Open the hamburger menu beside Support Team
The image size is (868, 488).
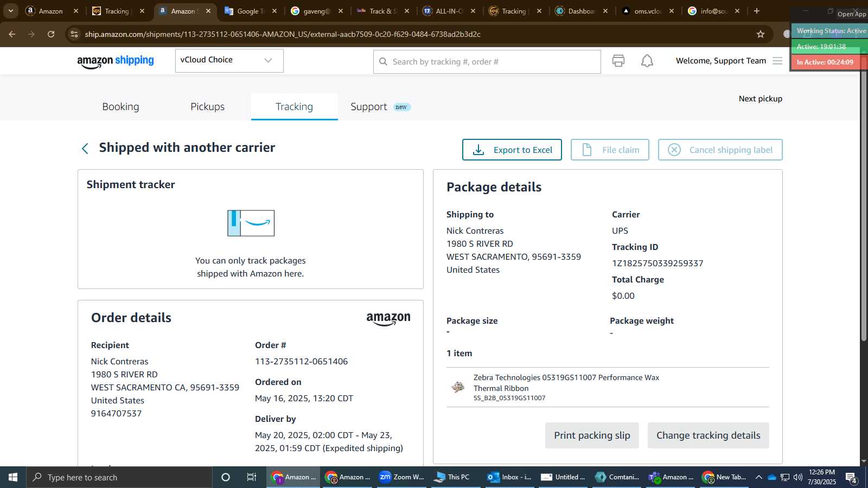(777, 61)
